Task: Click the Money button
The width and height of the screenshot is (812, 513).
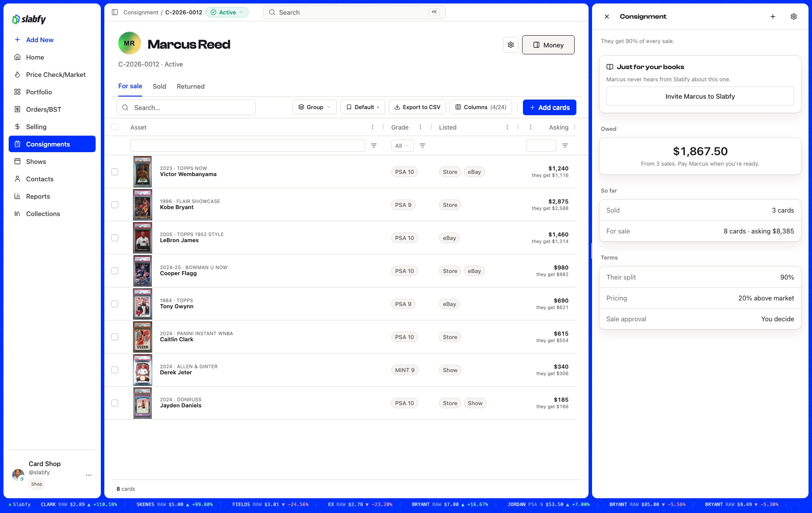Action: pyautogui.click(x=548, y=45)
